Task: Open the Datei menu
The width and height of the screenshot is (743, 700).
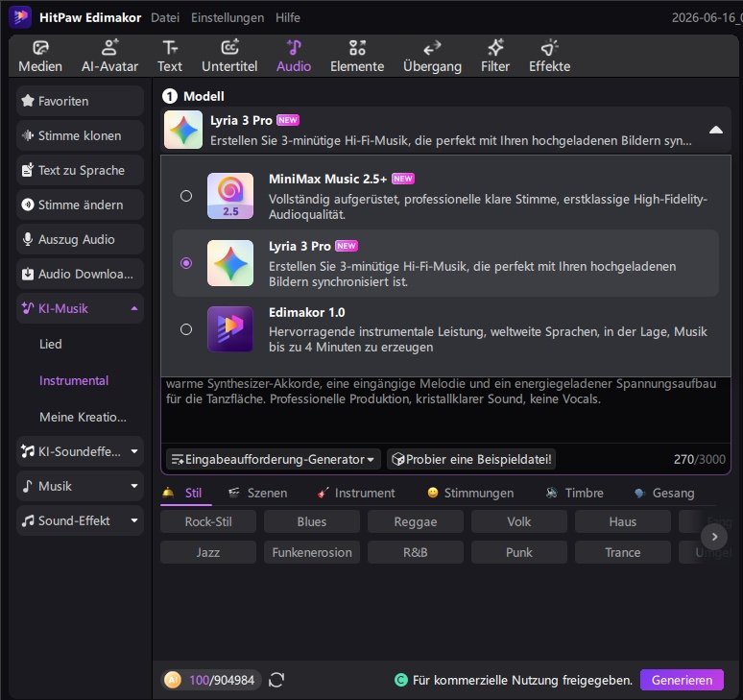Action: pos(165,17)
